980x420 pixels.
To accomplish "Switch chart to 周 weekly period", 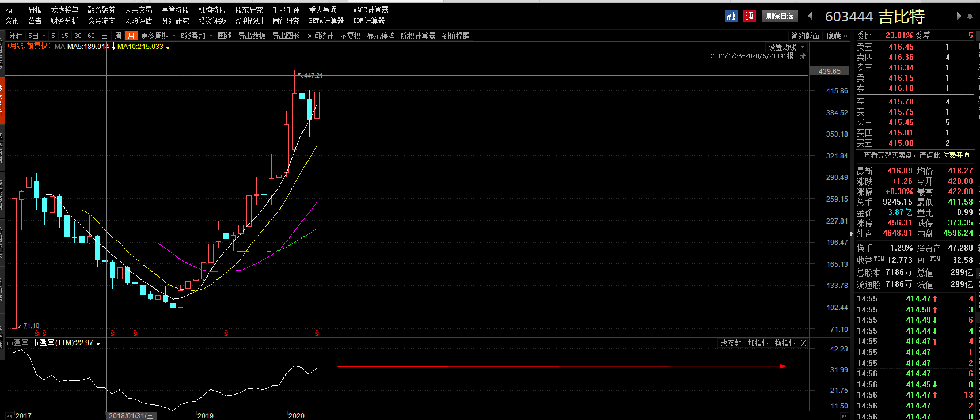I will point(118,36).
